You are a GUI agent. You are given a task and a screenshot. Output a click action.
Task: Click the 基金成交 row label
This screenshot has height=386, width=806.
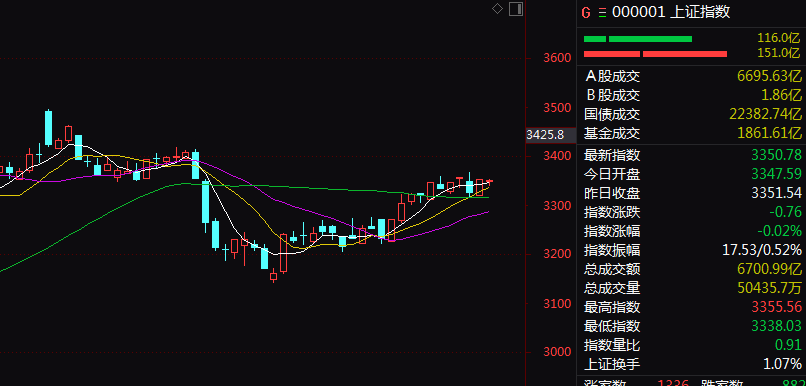[x=612, y=134]
